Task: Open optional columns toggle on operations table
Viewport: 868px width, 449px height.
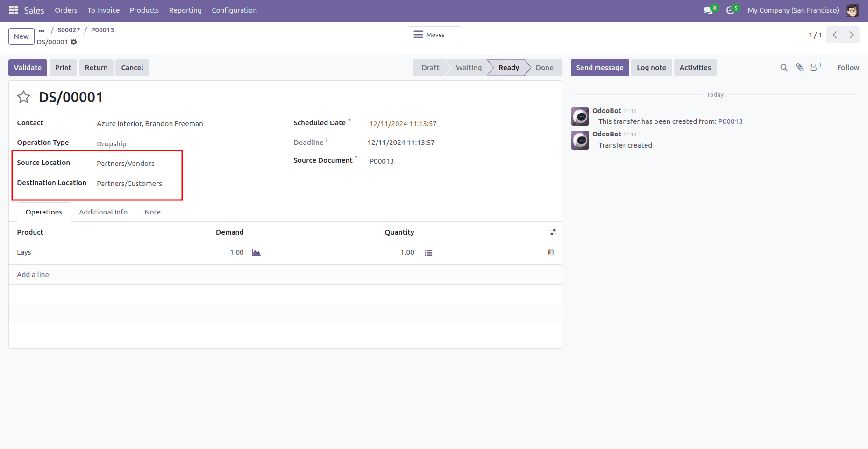Action: [553, 232]
